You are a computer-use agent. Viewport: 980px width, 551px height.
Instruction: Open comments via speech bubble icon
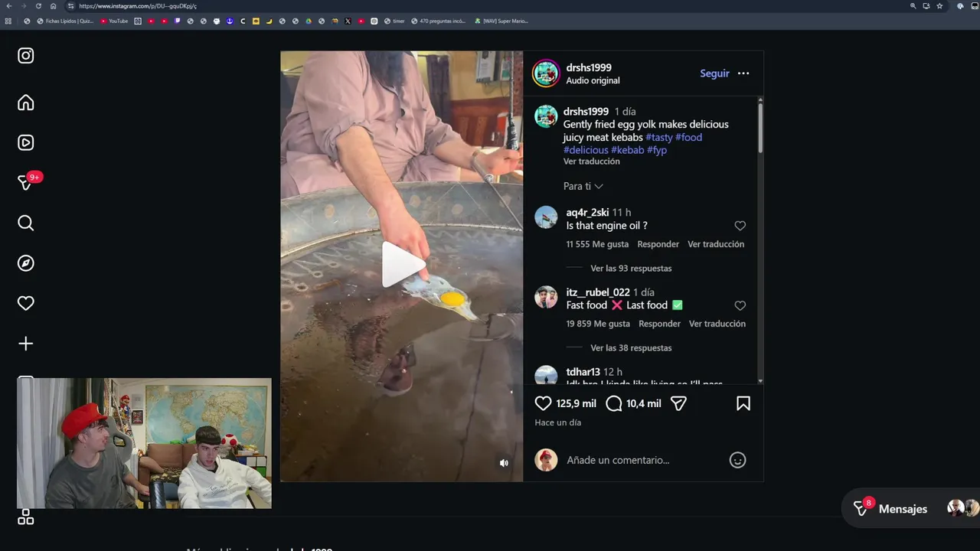click(614, 403)
